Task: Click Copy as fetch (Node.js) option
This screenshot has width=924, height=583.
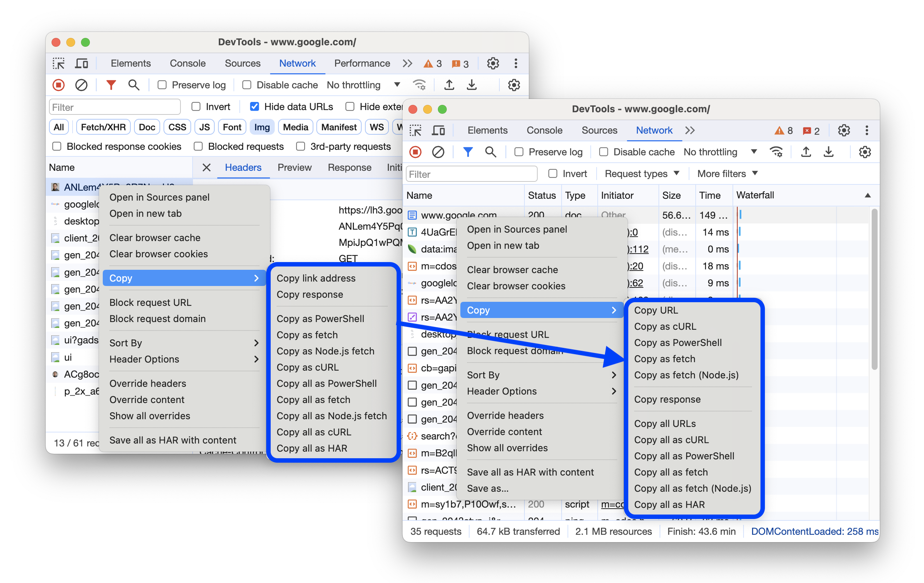Action: click(686, 375)
